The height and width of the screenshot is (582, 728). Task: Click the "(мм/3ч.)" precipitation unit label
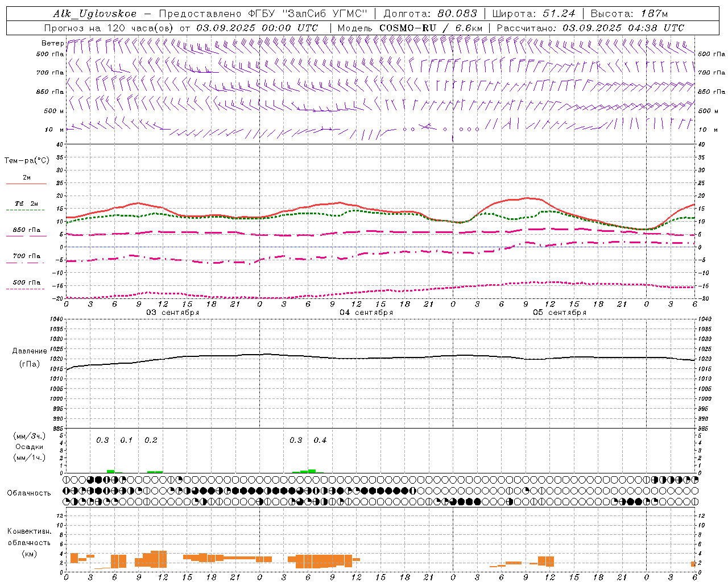(30, 436)
